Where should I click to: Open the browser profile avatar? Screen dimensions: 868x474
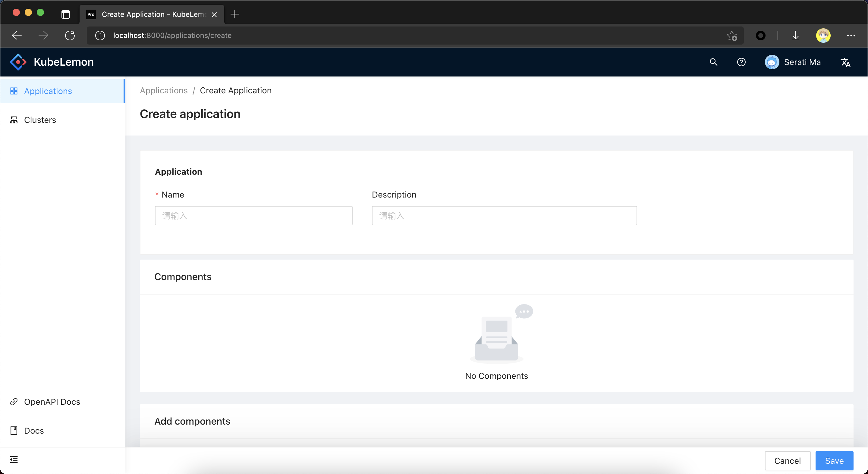click(x=823, y=36)
